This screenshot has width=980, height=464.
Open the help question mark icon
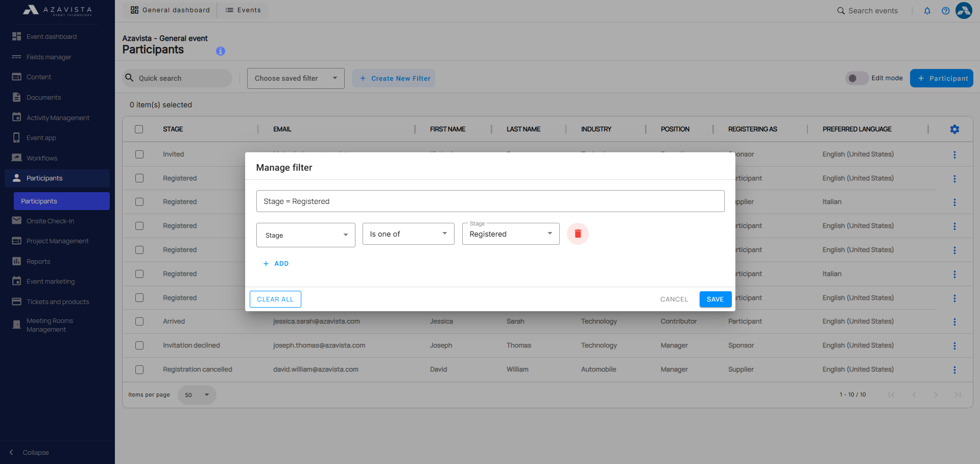pyautogui.click(x=946, y=11)
